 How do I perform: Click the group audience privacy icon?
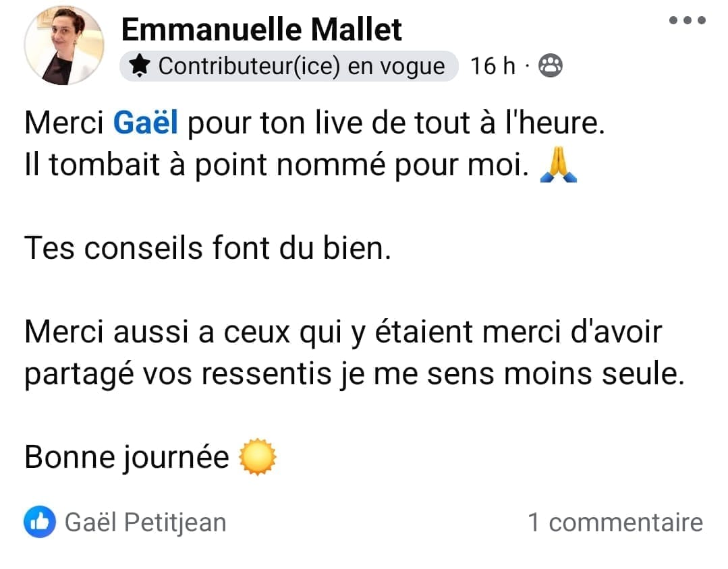click(552, 66)
